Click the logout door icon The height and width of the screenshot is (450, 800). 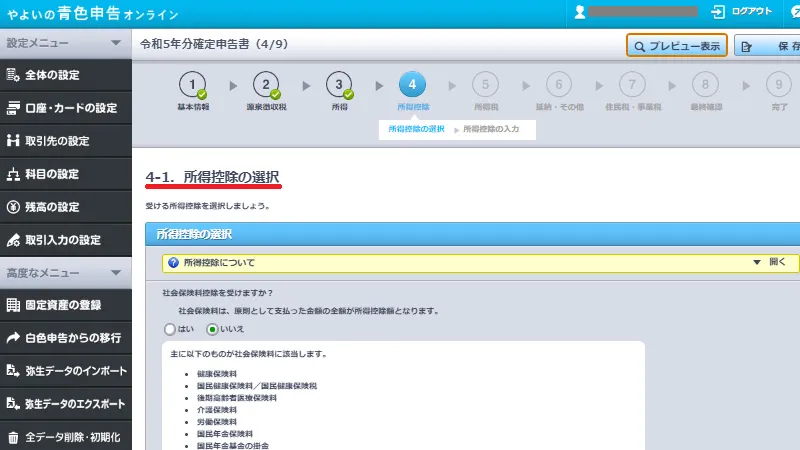click(718, 12)
